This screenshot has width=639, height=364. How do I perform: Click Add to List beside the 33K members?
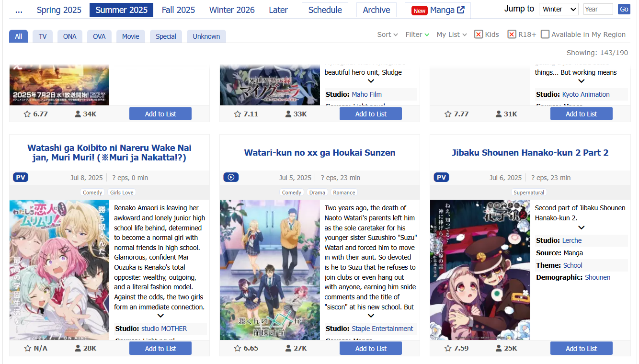tap(371, 114)
